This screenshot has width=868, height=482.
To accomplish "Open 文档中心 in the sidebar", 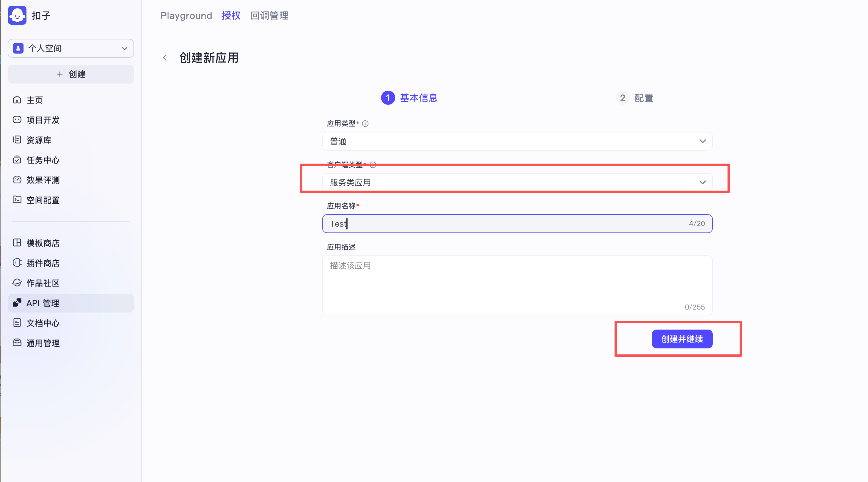I will point(43,323).
